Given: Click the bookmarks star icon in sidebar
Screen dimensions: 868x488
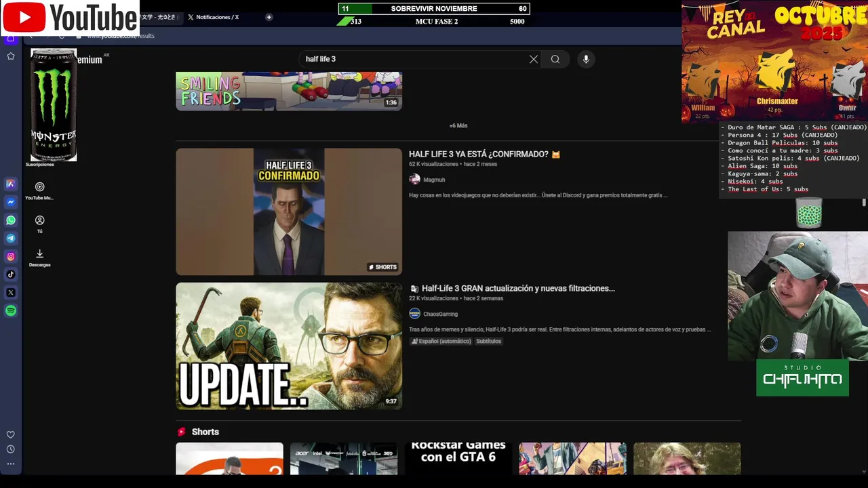Looking at the screenshot, I should [x=11, y=56].
